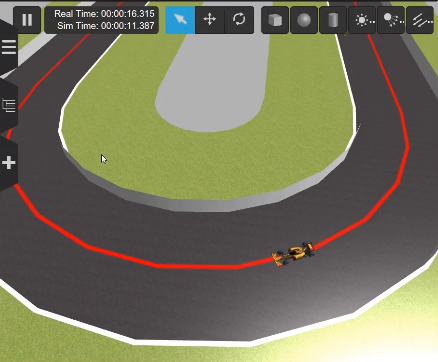Insert a box shape
This screenshot has width=438, height=362.
(x=275, y=20)
